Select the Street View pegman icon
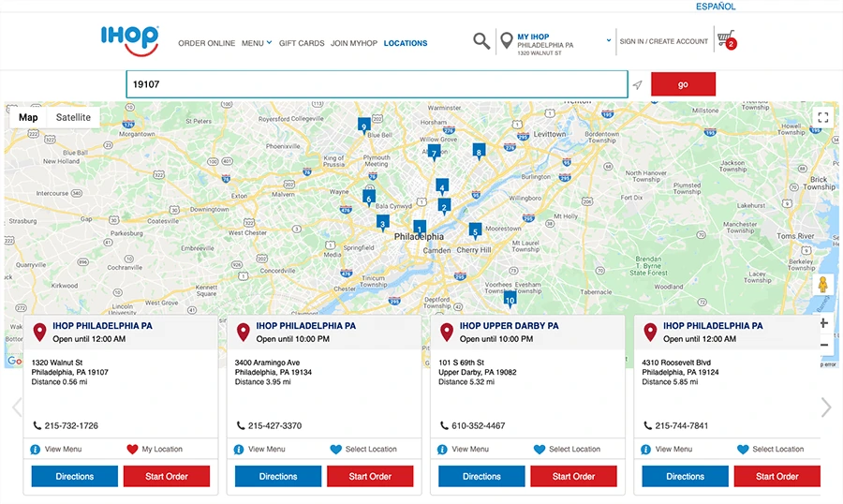Image resolution: width=843 pixels, height=504 pixels. (822, 284)
